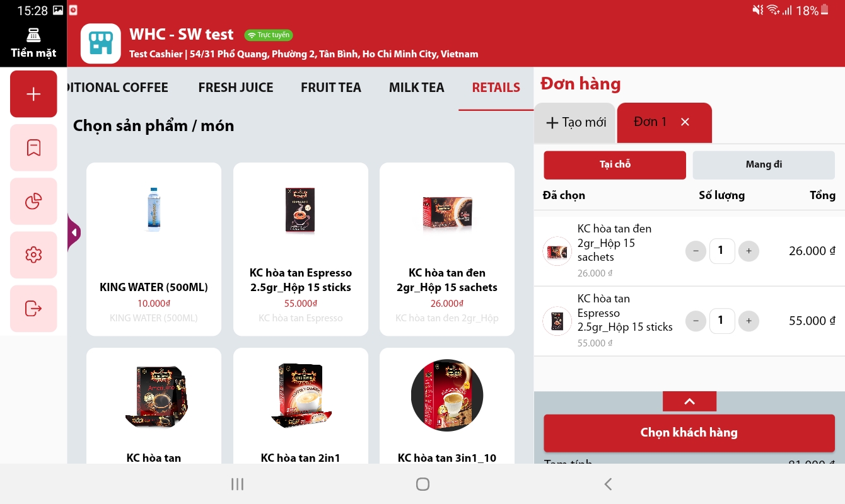Screen dimensions: 845x504
Task: Switch order type to Mang đi
Action: (x=764, y=165)
